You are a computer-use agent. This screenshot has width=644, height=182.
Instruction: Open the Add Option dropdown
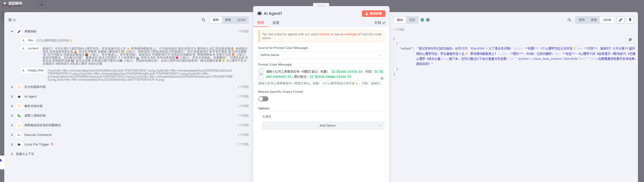(x=323, y=126)
